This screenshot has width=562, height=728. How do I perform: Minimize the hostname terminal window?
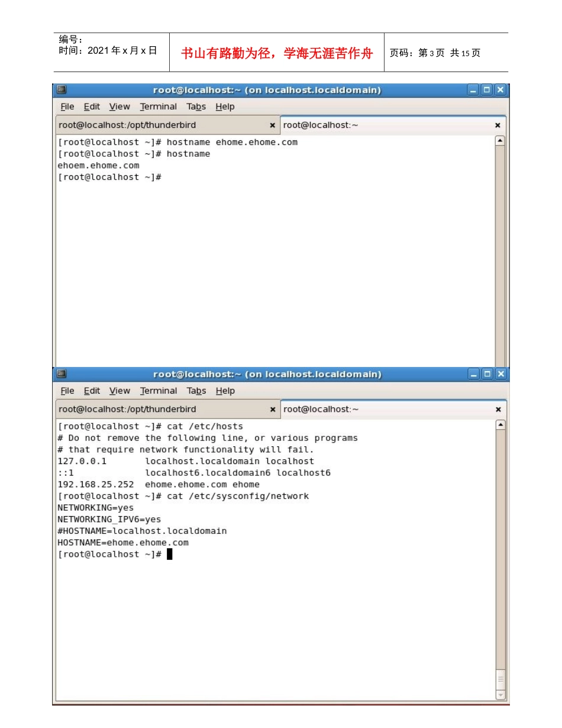tap(473, 90)
